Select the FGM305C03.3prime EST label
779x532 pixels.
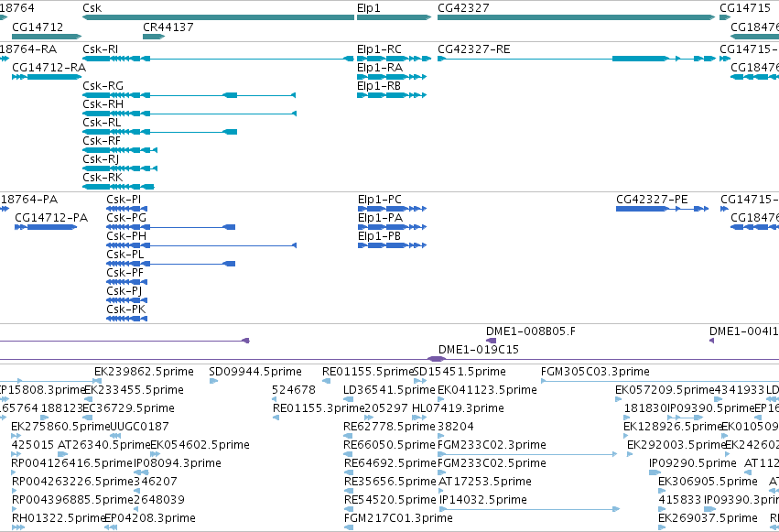[x=595, y=372]
